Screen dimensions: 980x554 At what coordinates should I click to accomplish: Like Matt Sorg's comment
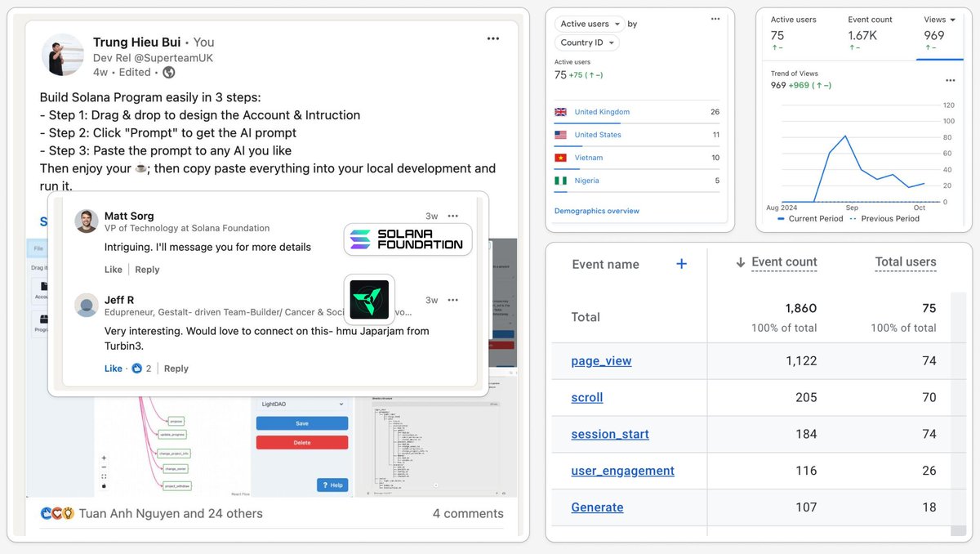[x=114, y=270]
